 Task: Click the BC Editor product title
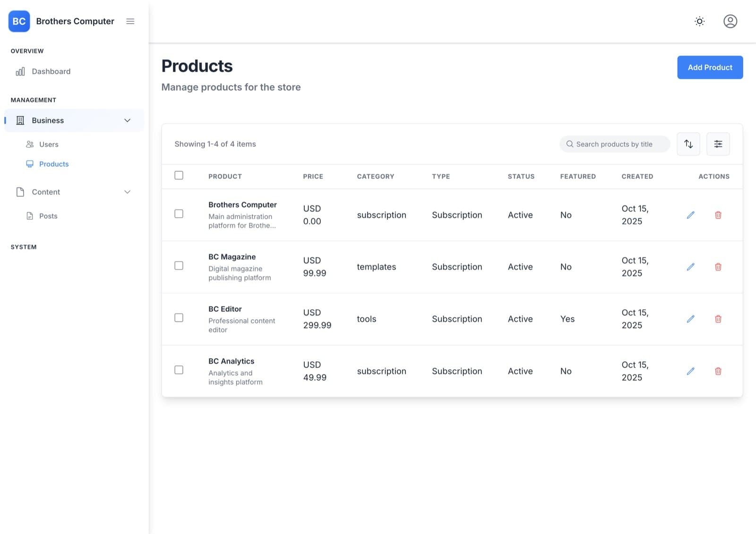pyautogui.click(x=225, y=309)
